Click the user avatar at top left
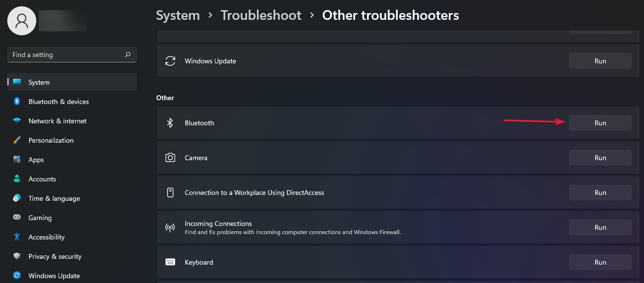Viewport: 644px width, 283px height. (21, 21)
